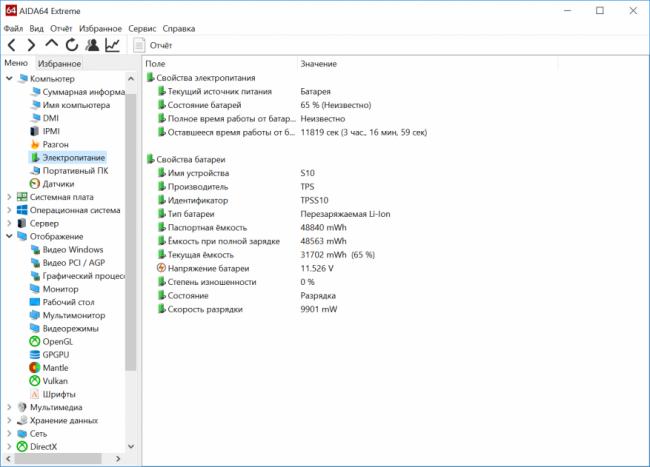Select the Видеорежимы tree item
Image resolution: width=650 pixels, height=467 pixels.
pyautogui.click(x=64, y=329)
